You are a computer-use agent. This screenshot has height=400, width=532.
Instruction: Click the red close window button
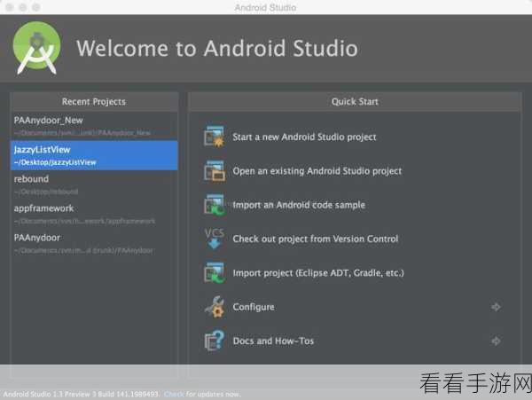(x=10, y=7)
